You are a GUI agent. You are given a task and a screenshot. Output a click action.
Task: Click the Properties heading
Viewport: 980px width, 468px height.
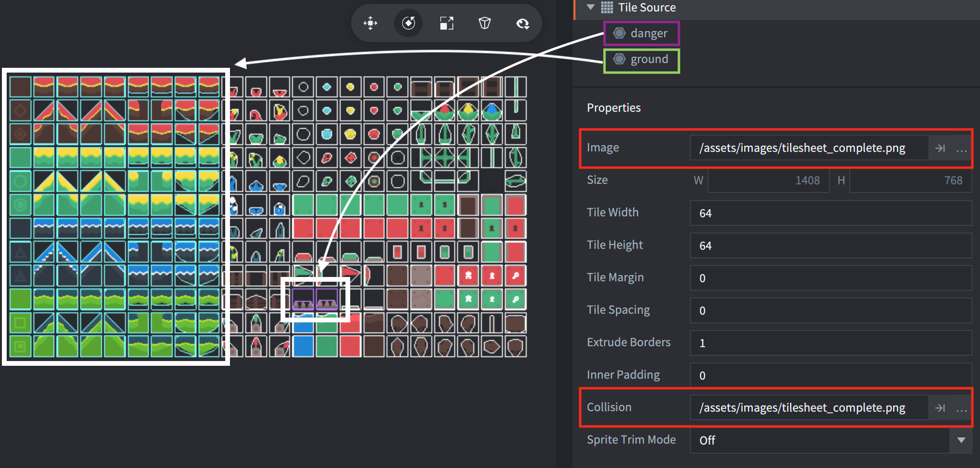click(x=614, y=107)
